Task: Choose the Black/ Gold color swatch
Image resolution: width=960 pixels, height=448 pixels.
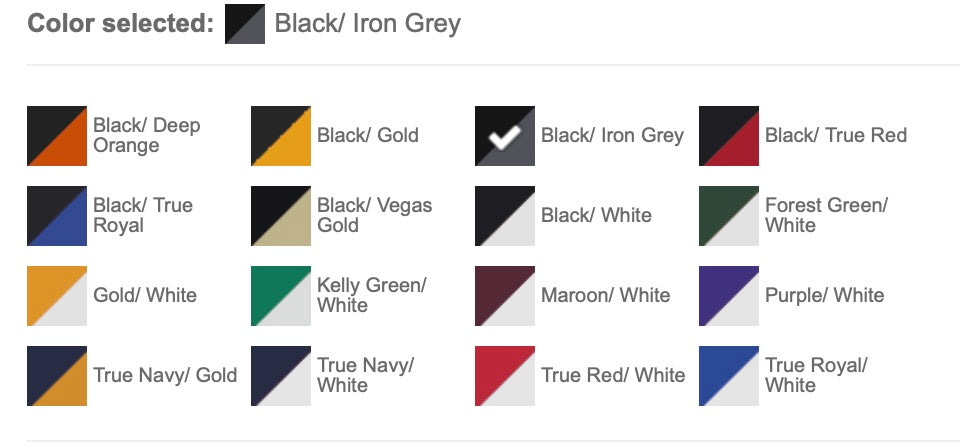Action: (281, 136)
